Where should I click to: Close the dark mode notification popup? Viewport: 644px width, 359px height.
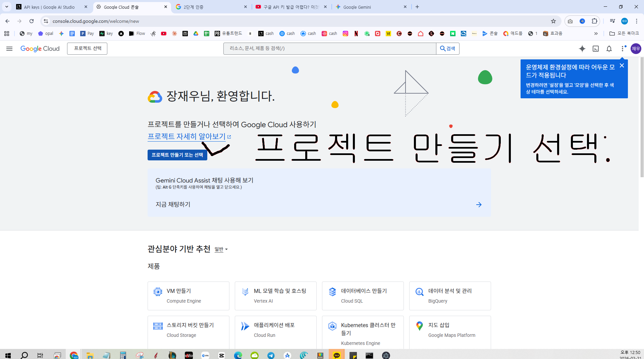[622, 65]
